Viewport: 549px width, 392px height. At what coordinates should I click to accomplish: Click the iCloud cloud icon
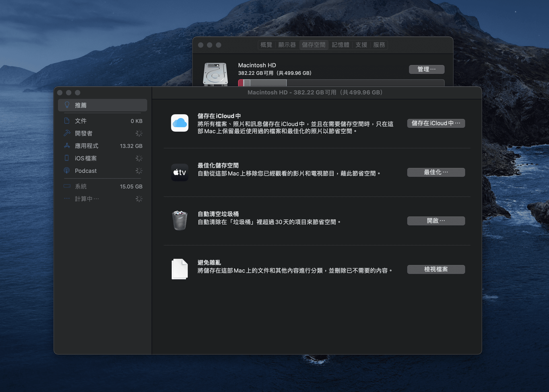click(180, 123)
